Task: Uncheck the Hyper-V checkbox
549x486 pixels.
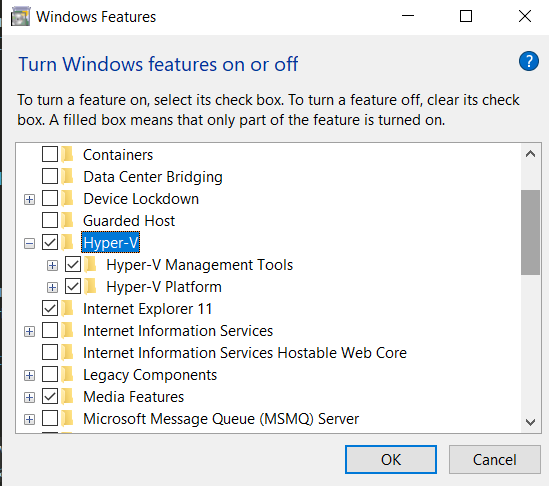Action: (50, 242)
